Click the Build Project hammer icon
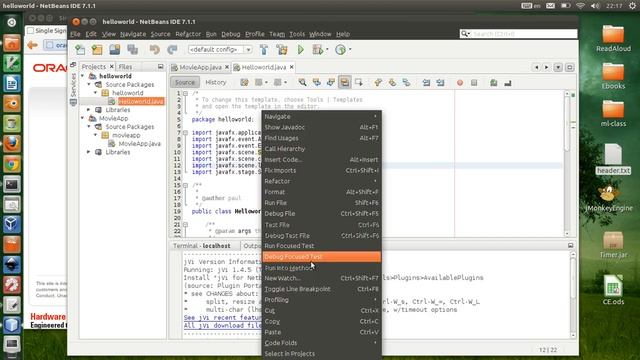 pyautogui.click(x=264, y=50)
